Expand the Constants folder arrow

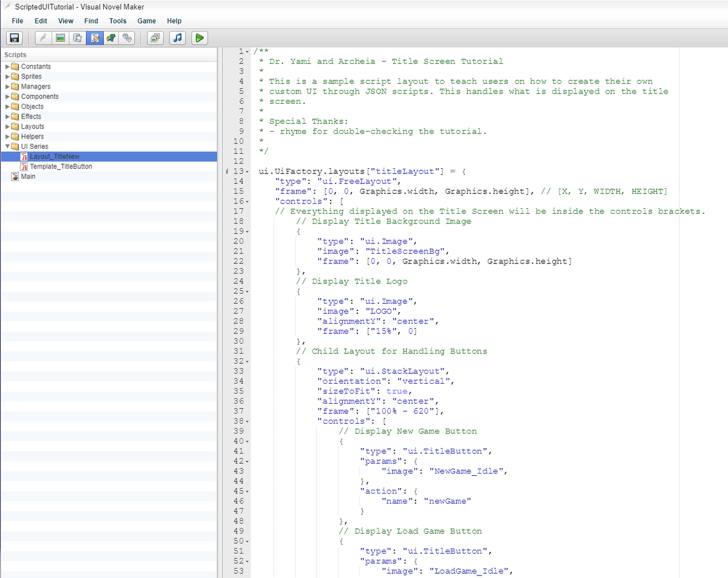pyautogui.click(x=7, y=67)
